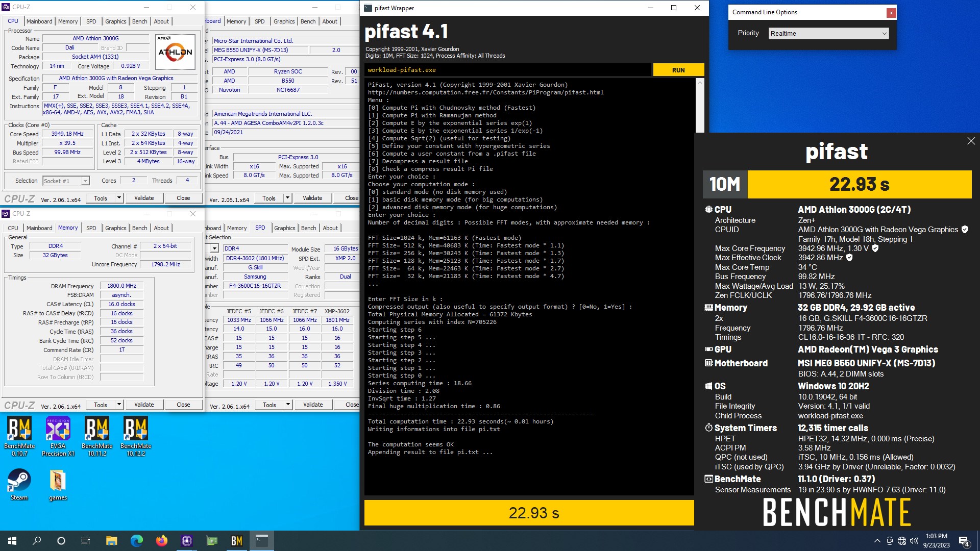Launch Steam from desktop icon
The image size is (980, 551).
pos(19,485)
